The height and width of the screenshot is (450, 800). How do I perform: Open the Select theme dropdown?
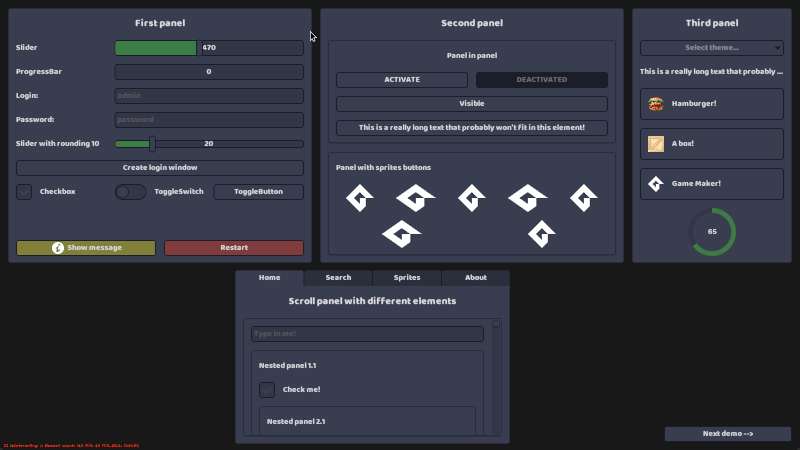click(x=712, y=47)
